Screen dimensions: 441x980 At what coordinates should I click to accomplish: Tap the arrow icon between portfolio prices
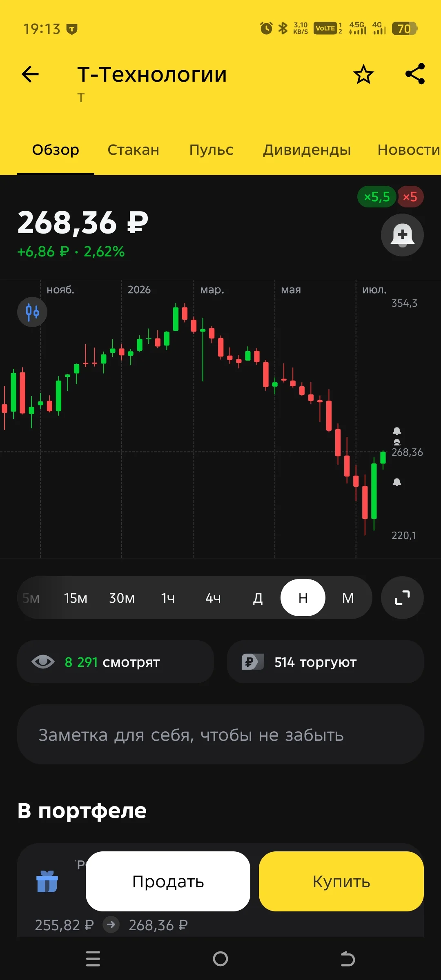[x=111, y=924]
